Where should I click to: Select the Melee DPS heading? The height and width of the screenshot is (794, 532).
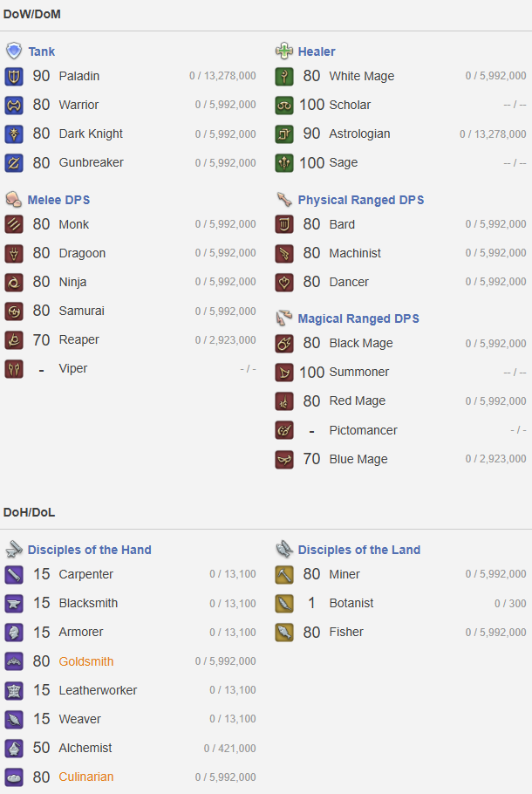(58, 200)
